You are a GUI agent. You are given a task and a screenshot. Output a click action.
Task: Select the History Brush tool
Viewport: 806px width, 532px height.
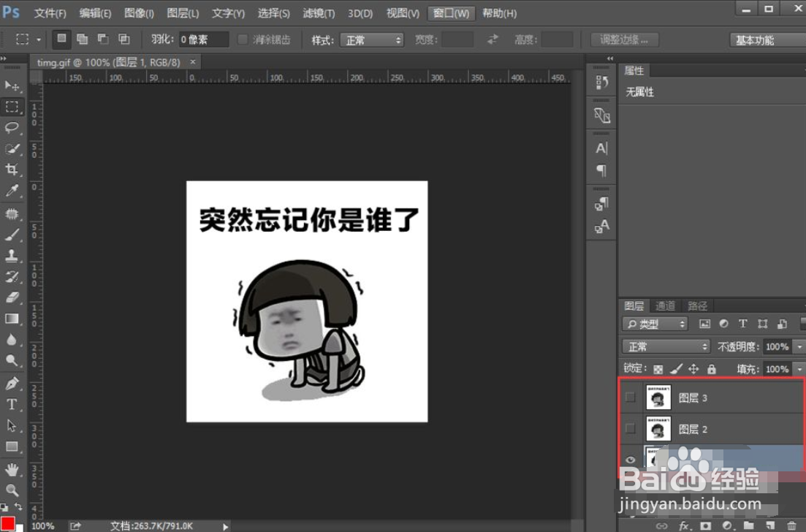pyautogui.click(x=12, y=276)
